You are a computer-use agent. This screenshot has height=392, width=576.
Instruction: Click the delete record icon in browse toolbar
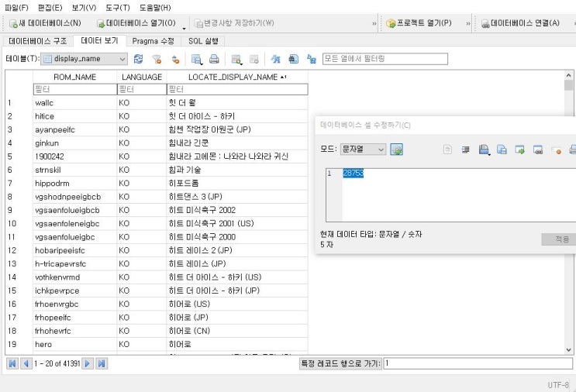point(254,59)
